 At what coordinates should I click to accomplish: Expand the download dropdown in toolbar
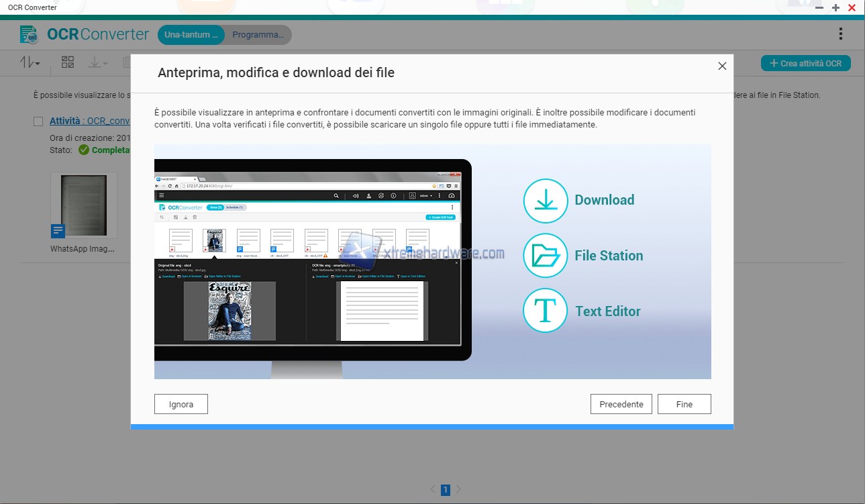point(97,62)
